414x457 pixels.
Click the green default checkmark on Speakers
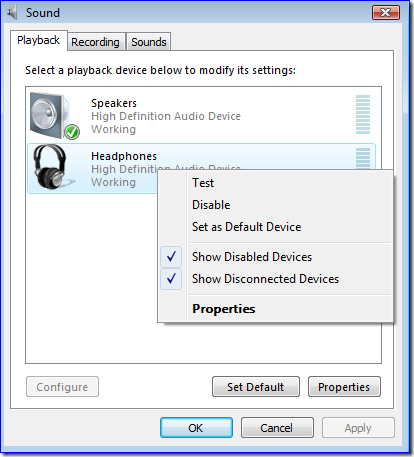pyautogui.click(x=72, y=132)
